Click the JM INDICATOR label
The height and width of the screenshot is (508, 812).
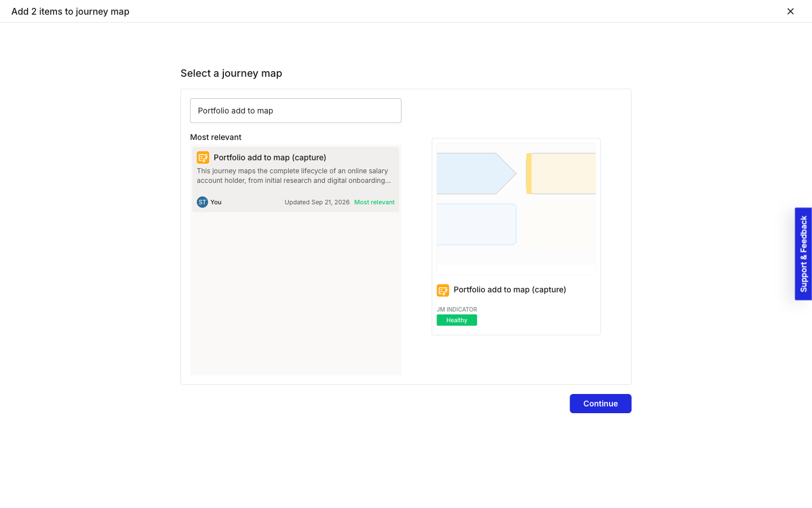click(x=457, y=309)
